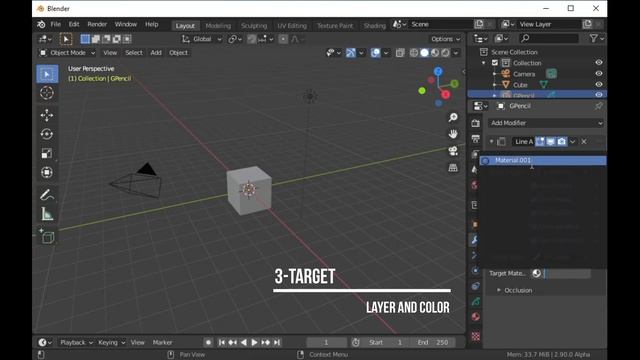Click the Z axis on navigation gizmo
Screen dimensions: 640x360
(438, 71)
